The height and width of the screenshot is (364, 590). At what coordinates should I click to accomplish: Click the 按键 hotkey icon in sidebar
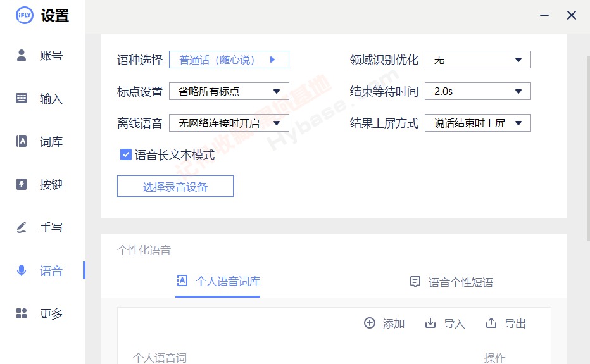[22, 184]
